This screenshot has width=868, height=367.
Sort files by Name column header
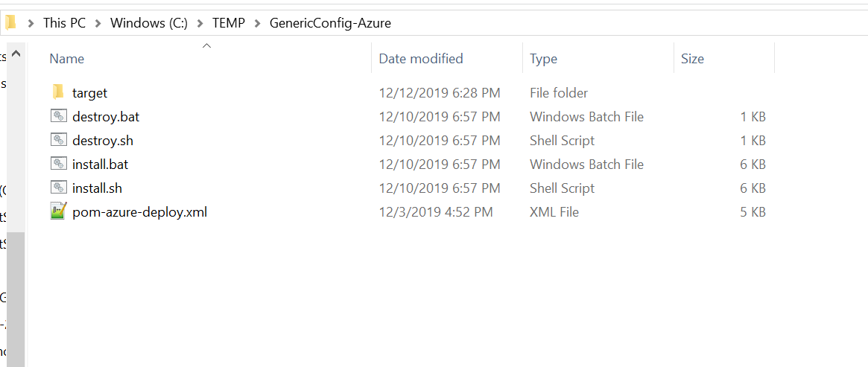(x=67, y=59)
